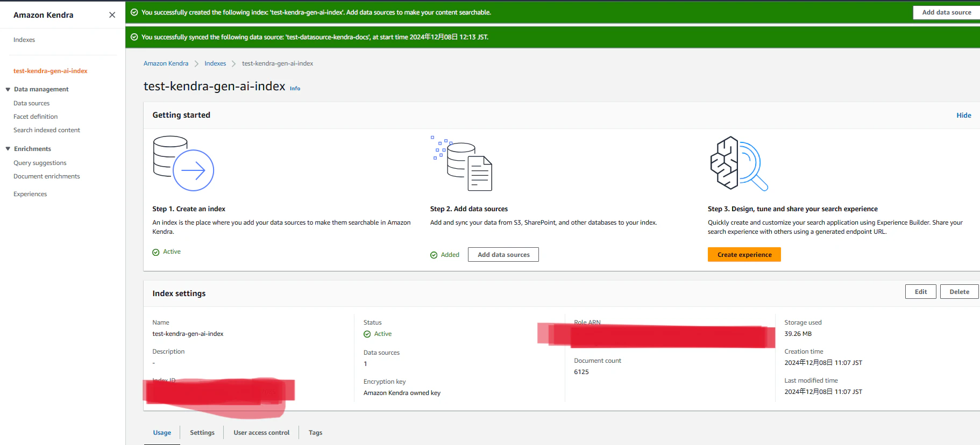Open Facet definition page
Image resolution: width=980 pixels, height=445 pixels.
35,117
